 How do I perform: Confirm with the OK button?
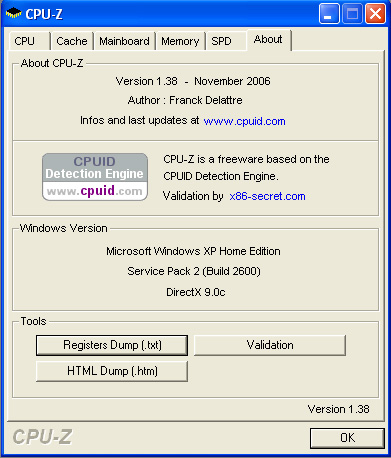(x=347, y=438)
